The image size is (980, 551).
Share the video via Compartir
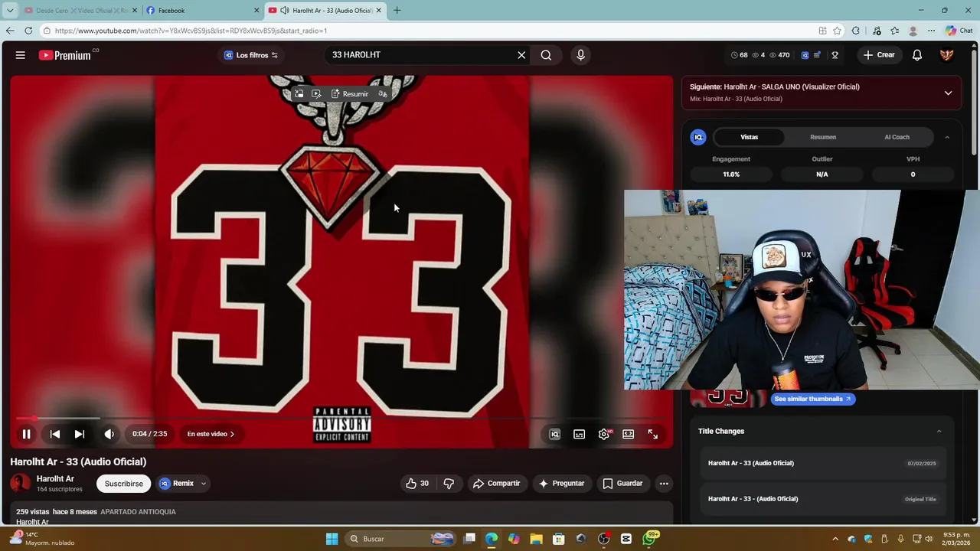(496, 484)
